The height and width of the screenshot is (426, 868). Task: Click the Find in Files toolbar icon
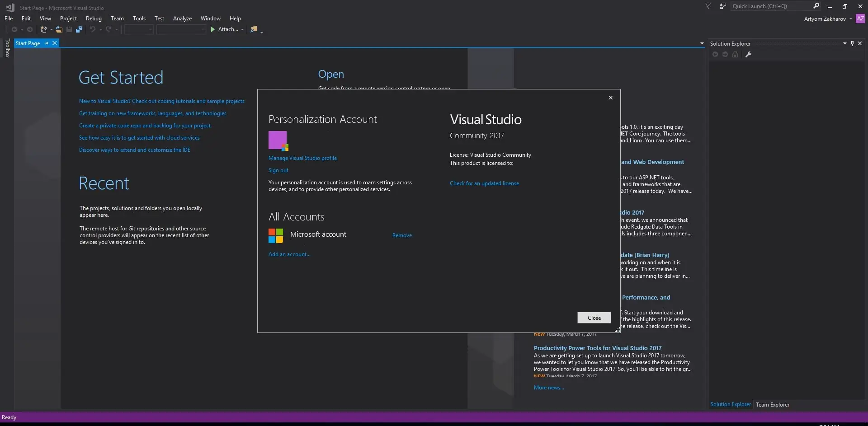[254, 29]
